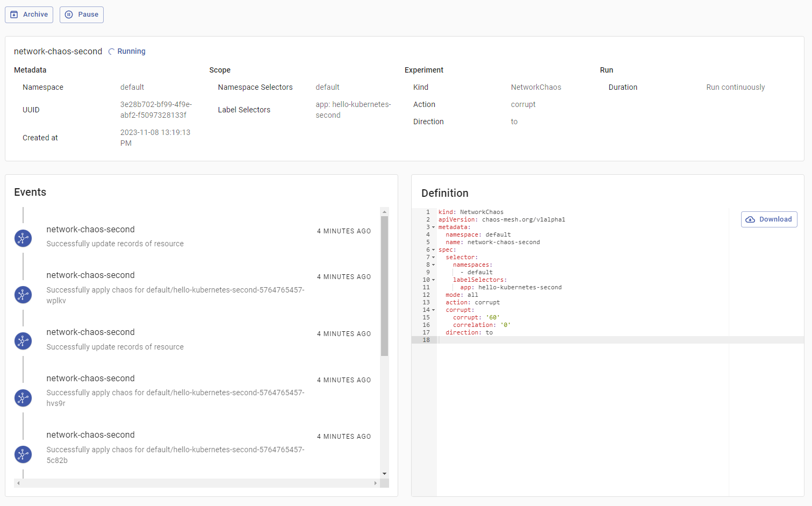Click the code line 'action: corrupt'
Image resolution: width=812 pixels, height=506 pixels.
coord(473,303)
